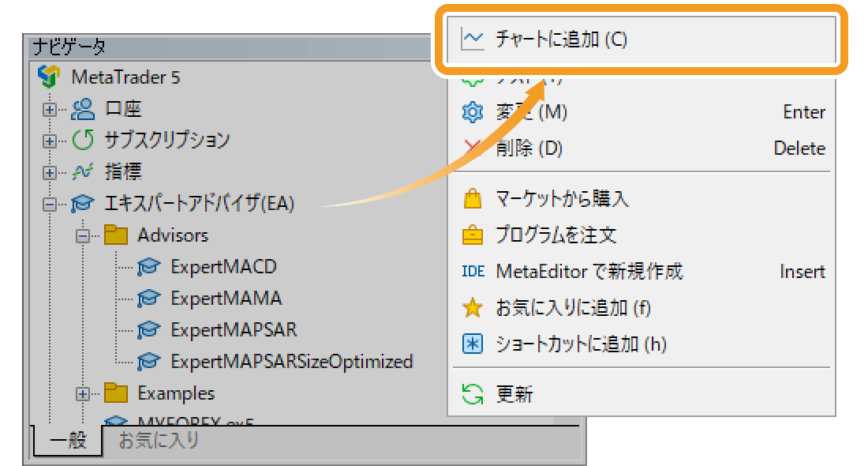The height and width of the screenshot is (466, 868).
Task: Click the green refresh icon for 更新
Action: pyautogui.click(x=472, y=395)
